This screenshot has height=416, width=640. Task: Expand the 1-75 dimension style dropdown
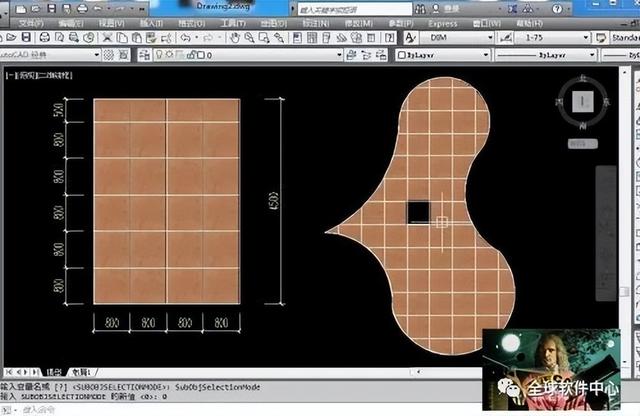pyautogui.click(x=586, y=38)
